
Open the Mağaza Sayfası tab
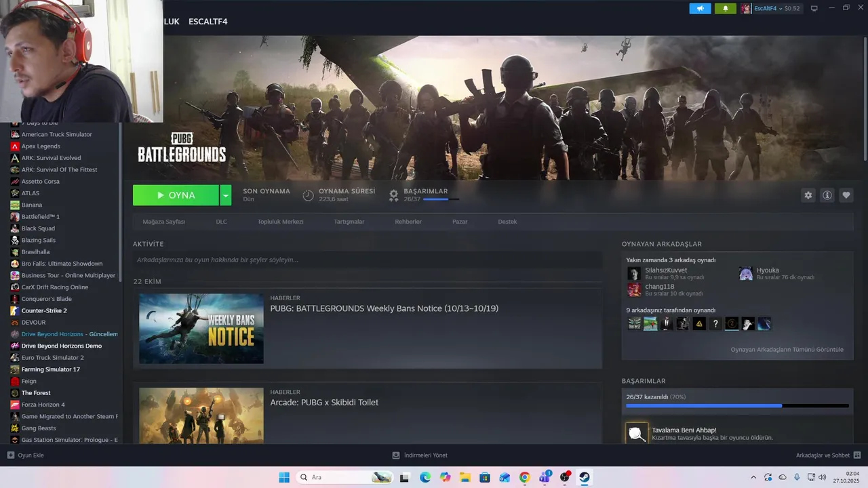[163, 222]
